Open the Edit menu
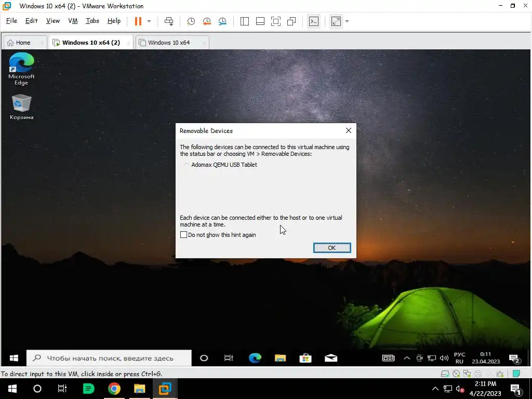 (x=31, y=21)
